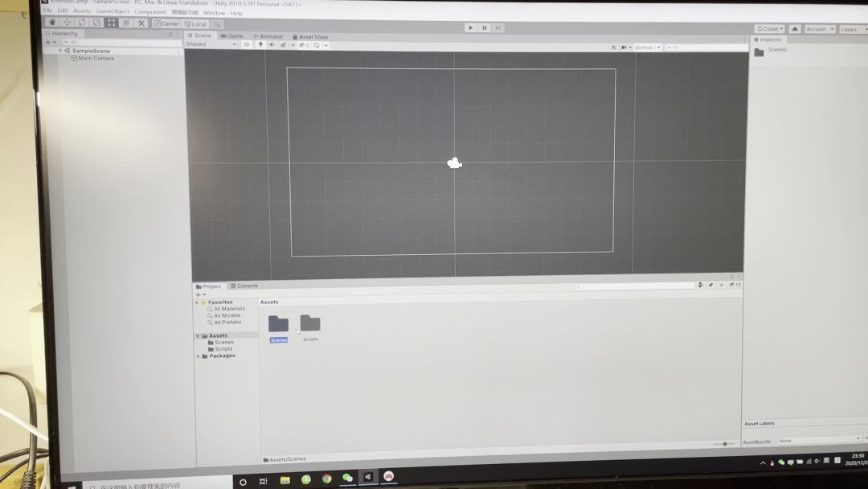Click the Play button
Viewport: 868px width, 489px height.
coord(471,27)
